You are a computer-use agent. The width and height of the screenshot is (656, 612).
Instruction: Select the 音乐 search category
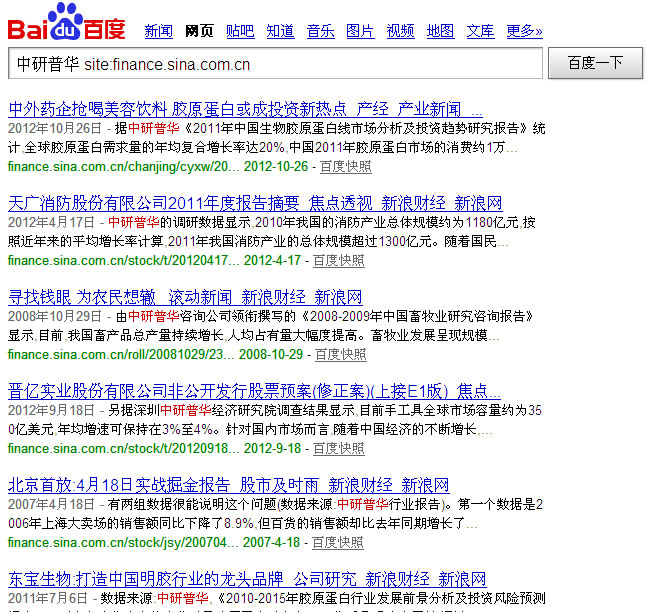320,31
